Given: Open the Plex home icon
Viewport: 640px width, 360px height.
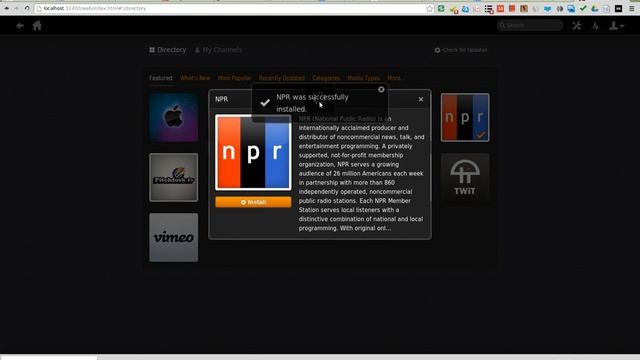Looking at the screenshot, I should pyautogui.click(x=37, y=26).
